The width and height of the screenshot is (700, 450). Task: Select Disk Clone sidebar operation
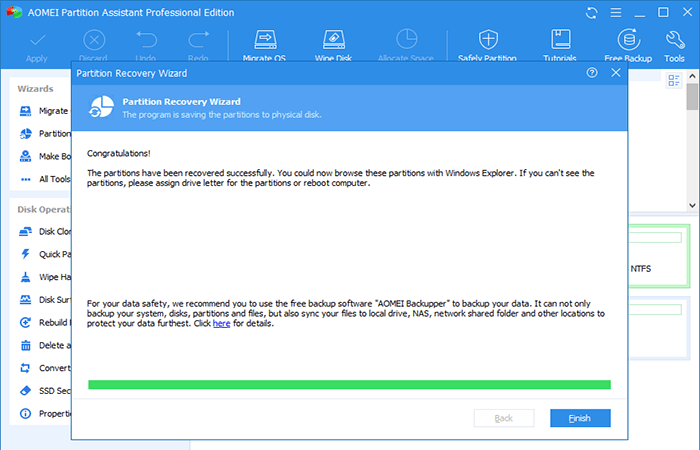44,231
